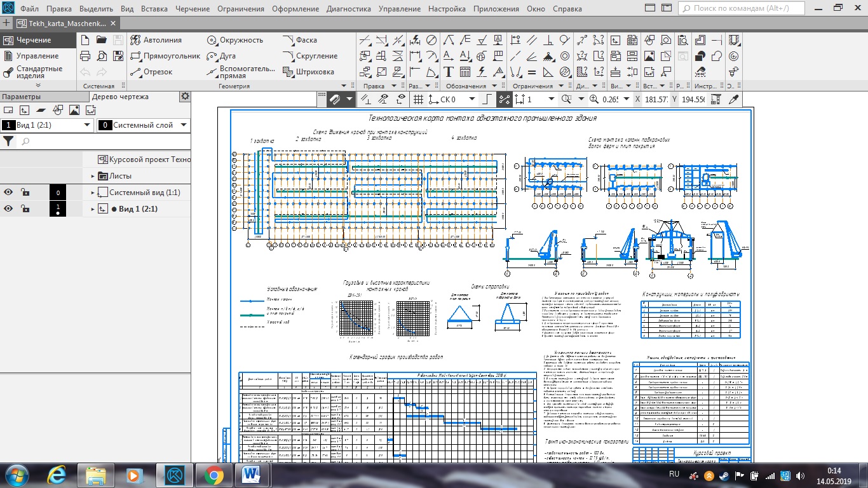
Task: Select the Скругление fillet tool
Action: 310,56
